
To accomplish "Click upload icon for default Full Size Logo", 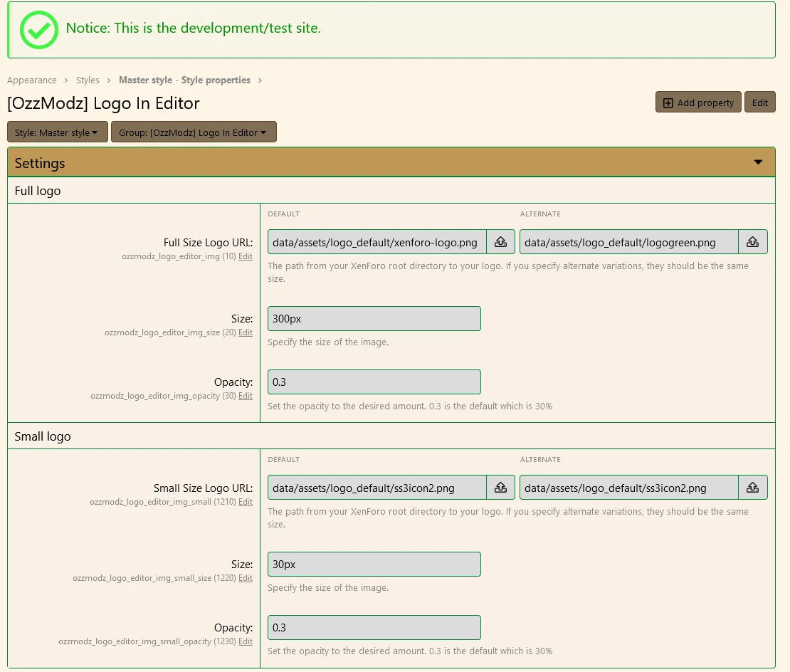I will pos(500,242).
